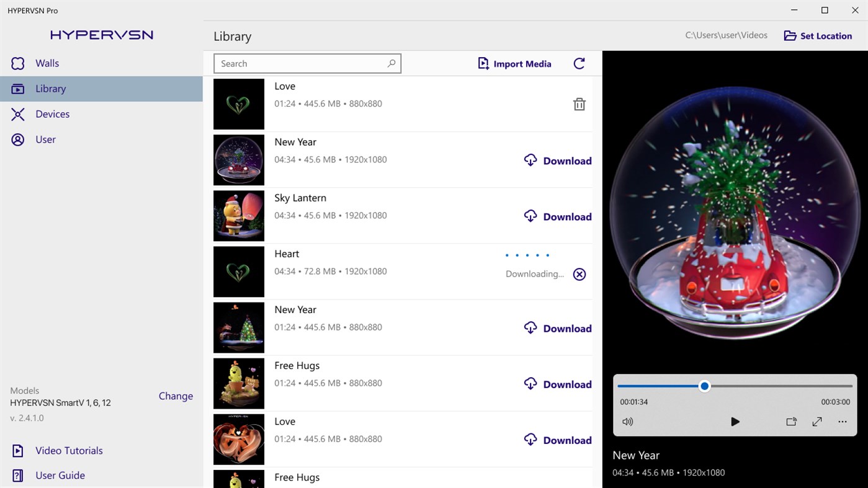Click the HYPERVSN logo
This screenshot has width=868, height=488.
click(101, 35)
